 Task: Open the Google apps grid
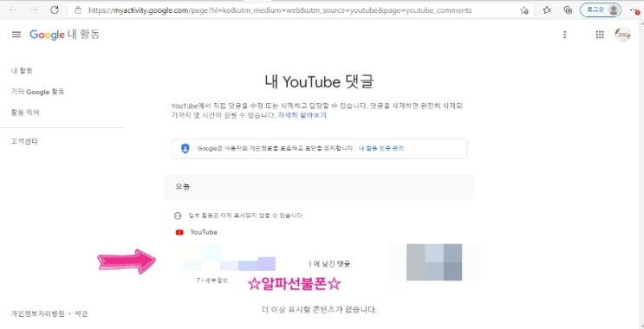click(600, 35)
